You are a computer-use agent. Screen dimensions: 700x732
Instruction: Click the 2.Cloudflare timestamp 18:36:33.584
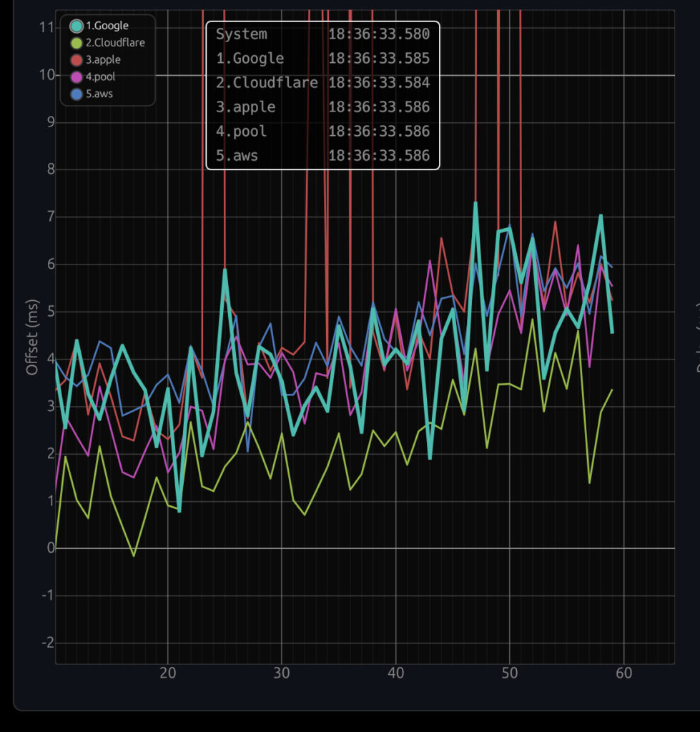[x=379, y=83]
